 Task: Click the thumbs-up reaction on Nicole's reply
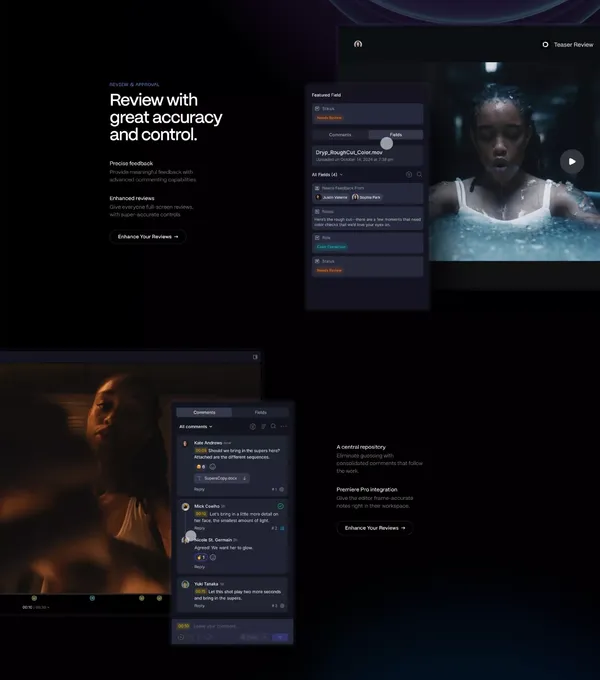coord(201,557)
